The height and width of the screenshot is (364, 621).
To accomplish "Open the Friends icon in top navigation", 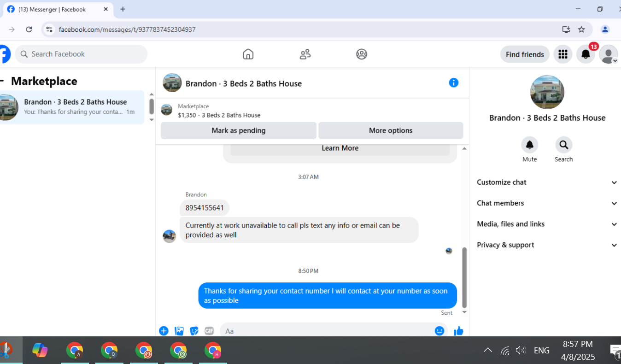I will (x=305, y=54).
